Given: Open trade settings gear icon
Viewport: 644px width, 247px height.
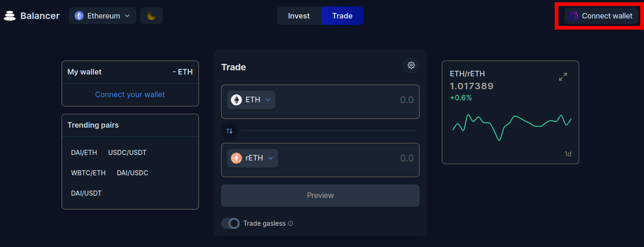Looking at the screenshot, I should 411,65.
